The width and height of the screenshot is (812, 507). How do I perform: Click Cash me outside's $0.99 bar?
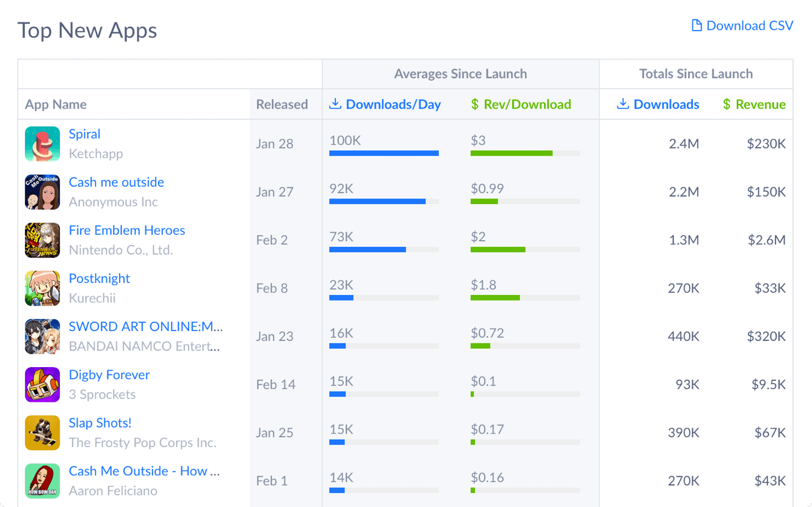click(525, 202)
